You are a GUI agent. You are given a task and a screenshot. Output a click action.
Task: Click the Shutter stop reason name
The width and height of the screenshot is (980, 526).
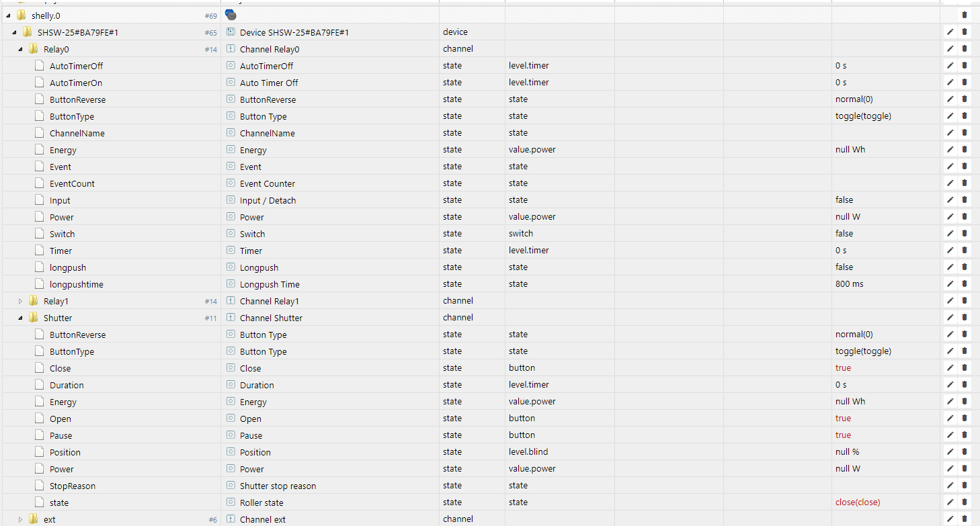(x=278, y=486)
